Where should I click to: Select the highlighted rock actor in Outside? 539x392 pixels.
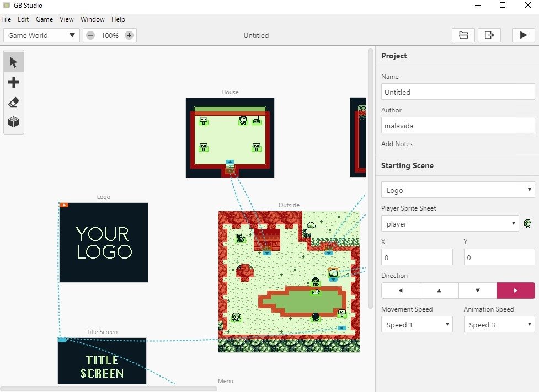click(x=333, y=273)
